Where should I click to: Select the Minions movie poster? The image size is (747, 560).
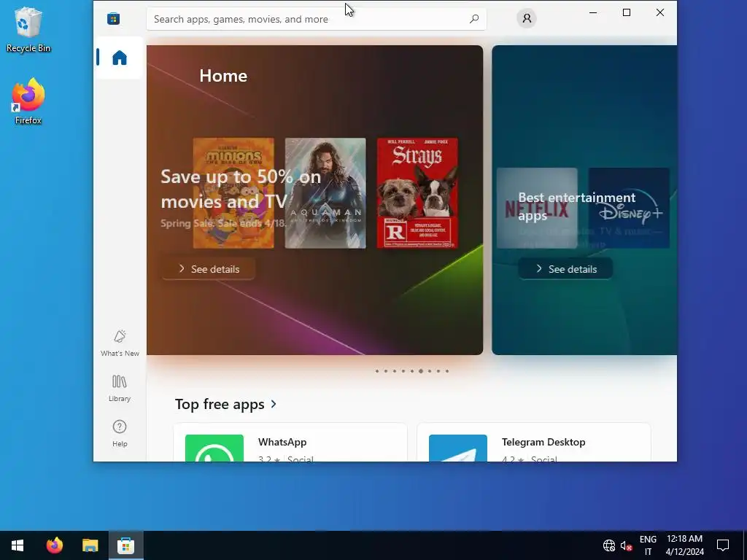233,192
